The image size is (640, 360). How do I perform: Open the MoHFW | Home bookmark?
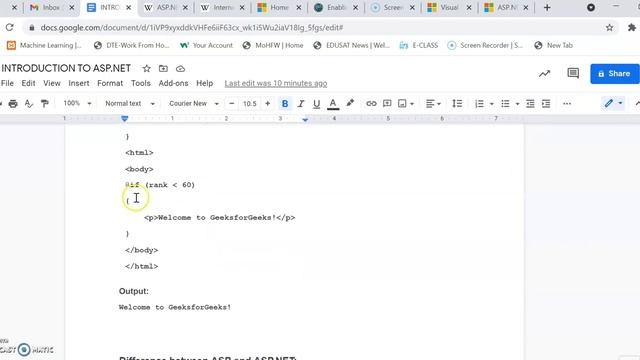click(x=273, y=45)
